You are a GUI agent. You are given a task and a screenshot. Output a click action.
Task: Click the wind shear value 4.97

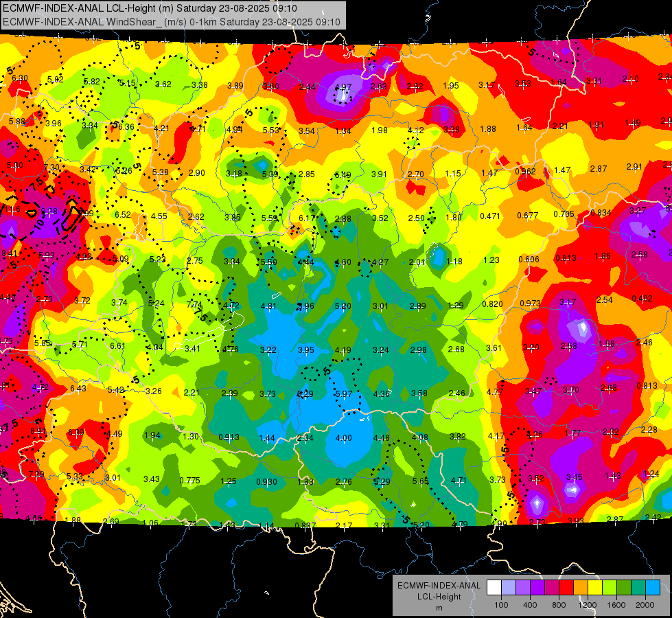point(343,87)
